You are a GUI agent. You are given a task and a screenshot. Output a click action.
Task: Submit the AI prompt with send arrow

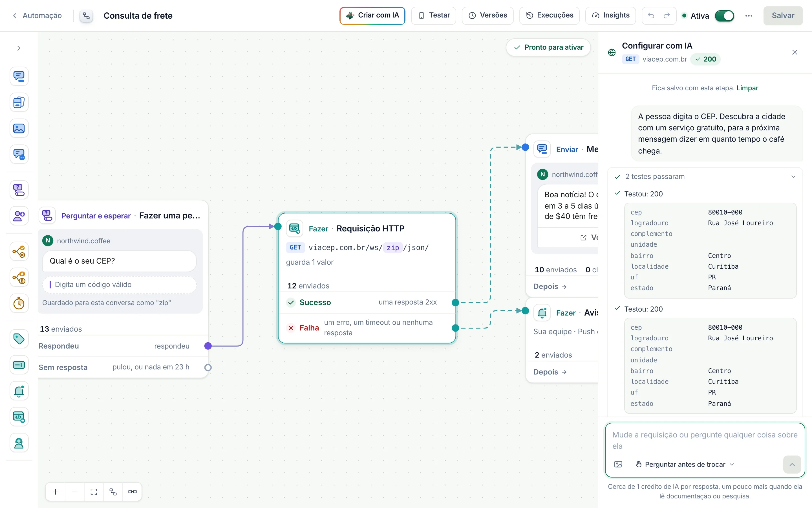[x=792, y=464]
